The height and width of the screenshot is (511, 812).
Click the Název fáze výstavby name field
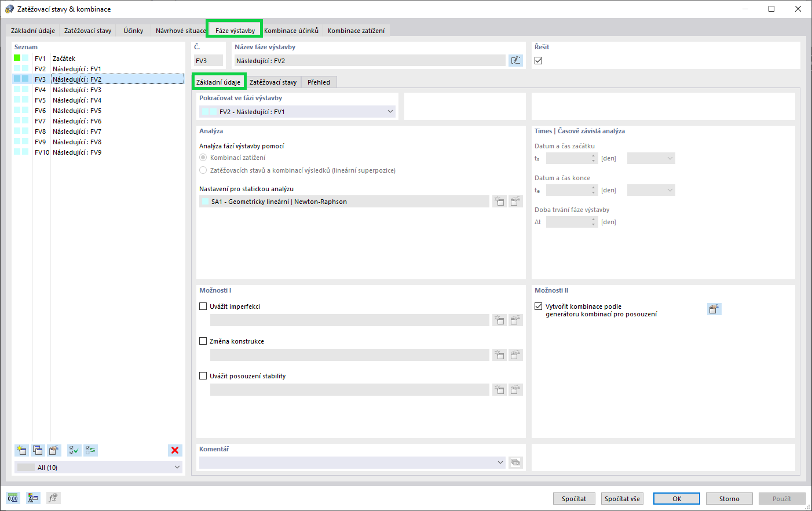click(x=370, y=60)
